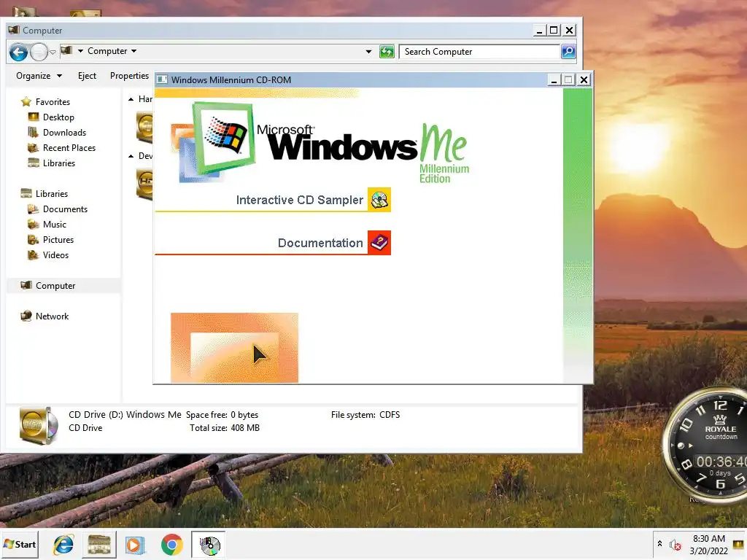This screenshot has width=747, height=560.
Task: Open the Start menu
Action: click(x=20, y=544)
